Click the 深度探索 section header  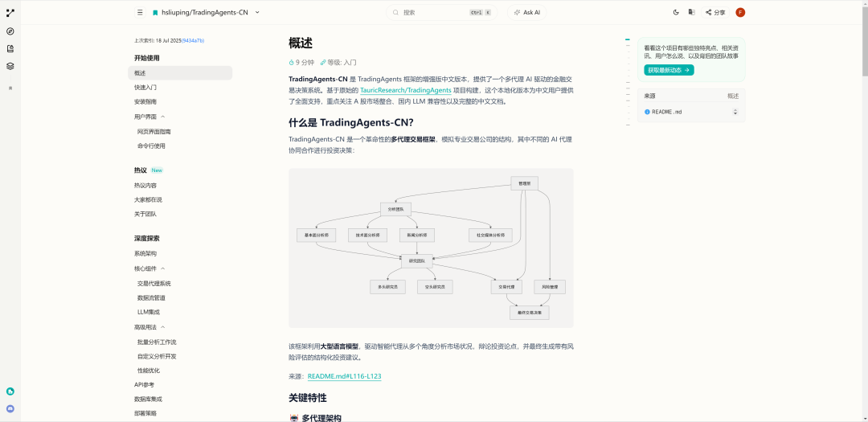point(147,239)
